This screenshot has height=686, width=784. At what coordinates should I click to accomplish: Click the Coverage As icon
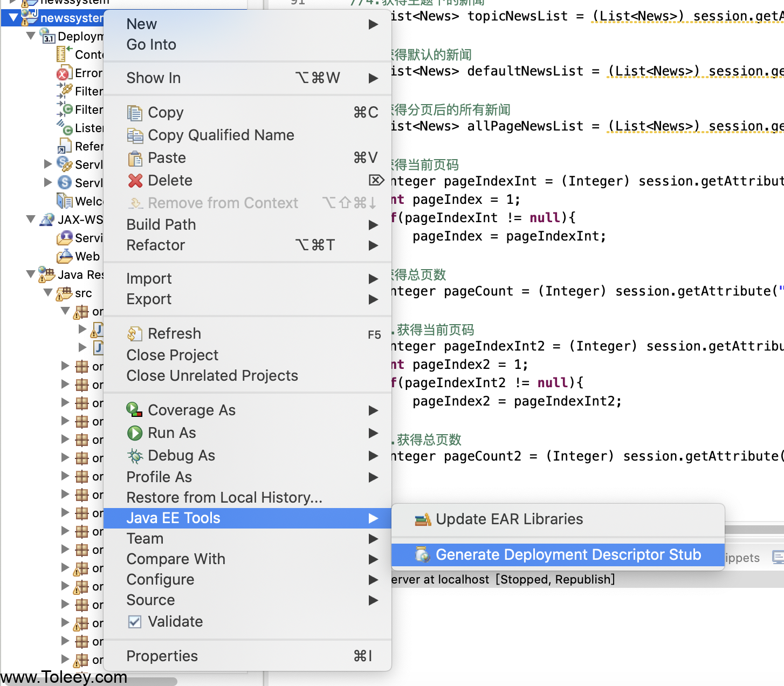[135, 410]
